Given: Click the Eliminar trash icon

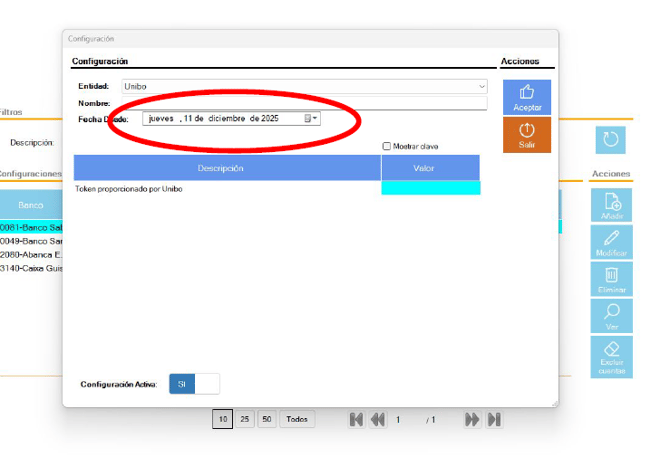Looking at the screenshot, I should click(x=612, y=278).
